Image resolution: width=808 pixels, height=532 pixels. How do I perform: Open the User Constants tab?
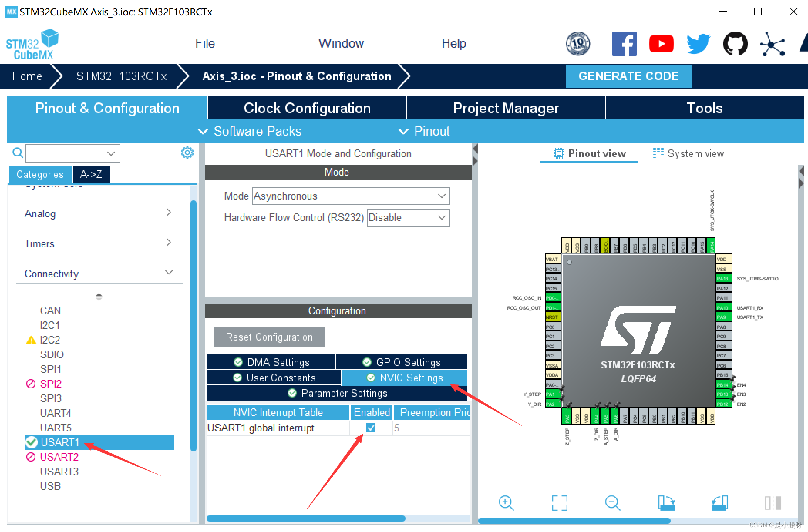click(274, 378)
